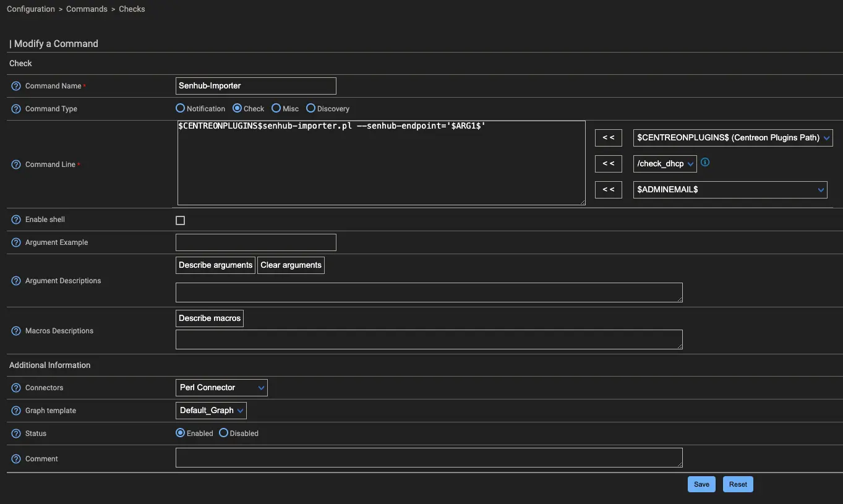843x504 pixels.
Task: Set Status to Disabled
Action: point(223,433)
